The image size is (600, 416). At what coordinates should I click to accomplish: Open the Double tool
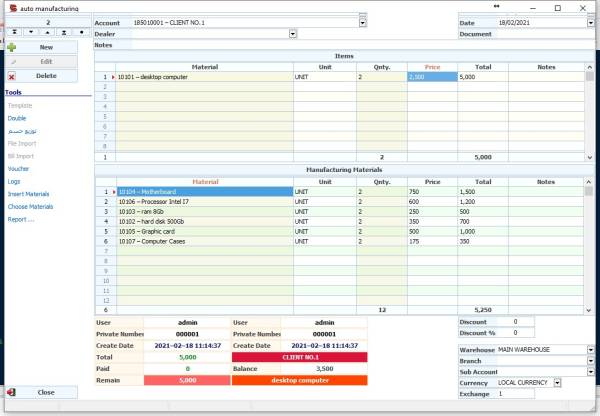17,118
